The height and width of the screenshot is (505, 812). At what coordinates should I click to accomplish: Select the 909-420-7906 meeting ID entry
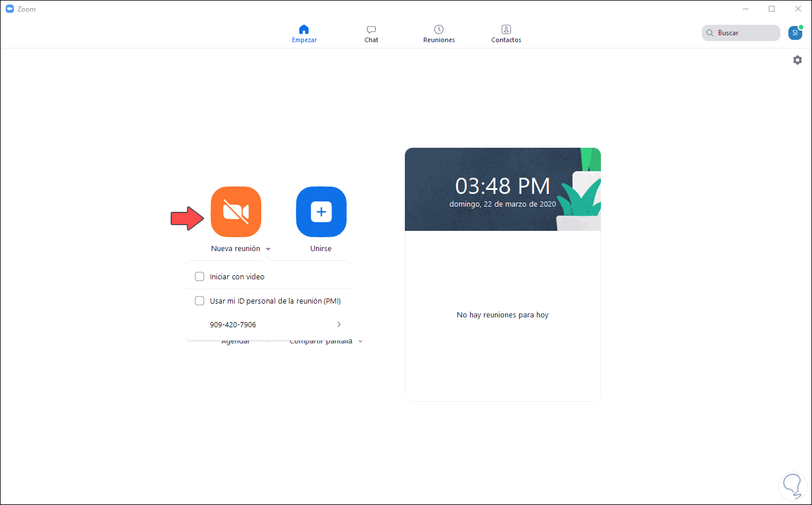269,324
